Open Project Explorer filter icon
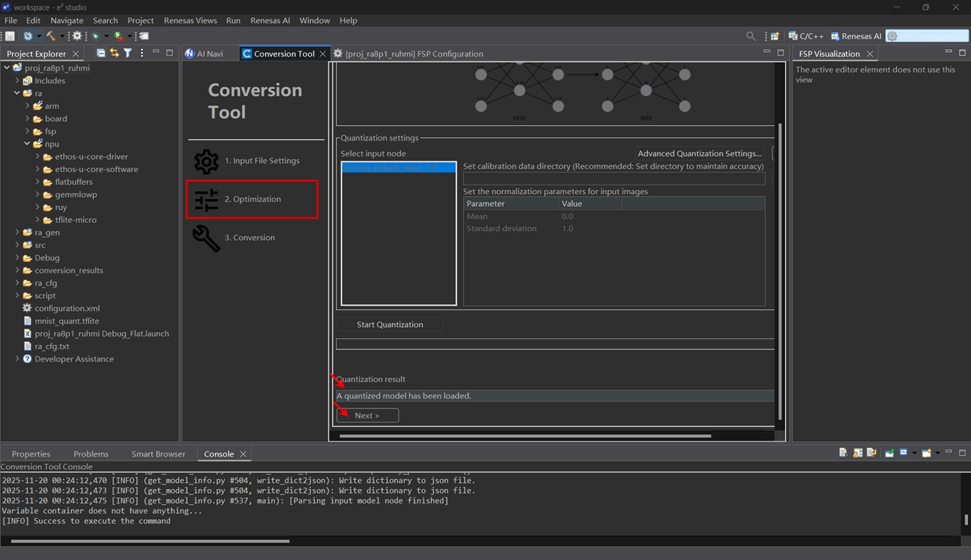The height and width of the screenshot is (560, 971). click(x=128, y=53)
